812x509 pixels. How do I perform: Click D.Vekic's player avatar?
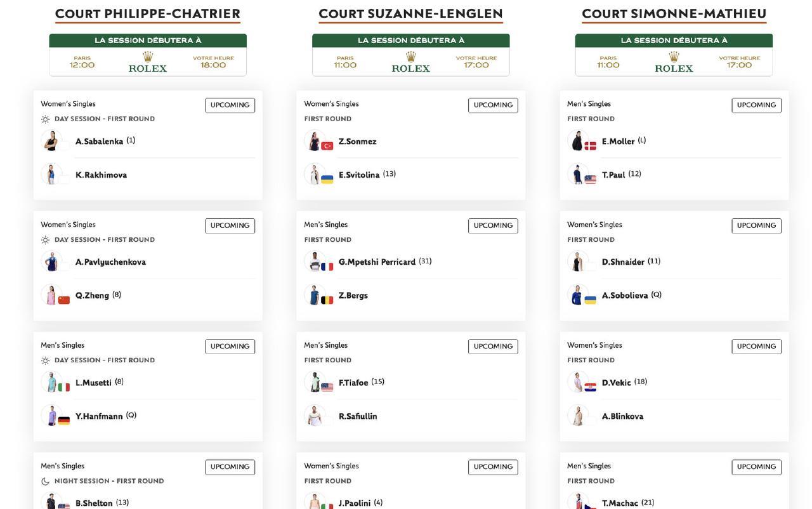tap(578, 382)
